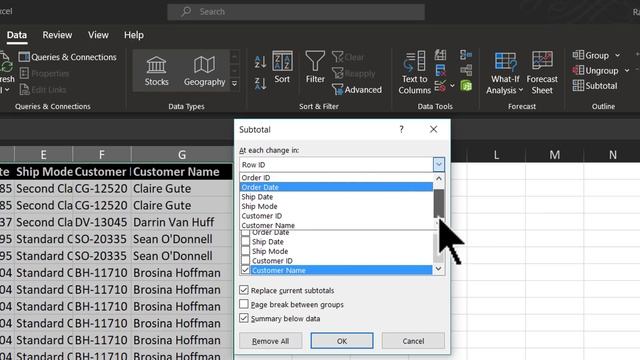Click the Group outline button
This screenshot has height=360, width=640.
click(591, 55)
